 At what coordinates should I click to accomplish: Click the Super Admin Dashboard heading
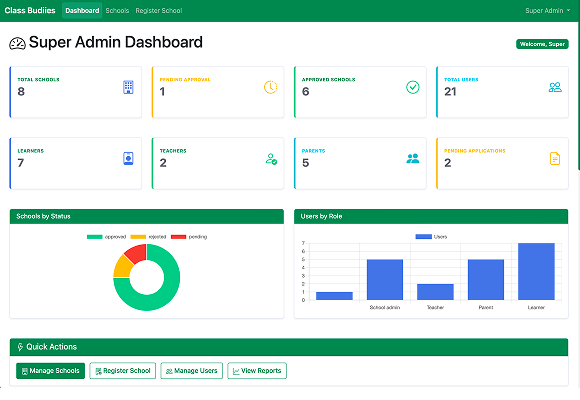coord(116,42)
